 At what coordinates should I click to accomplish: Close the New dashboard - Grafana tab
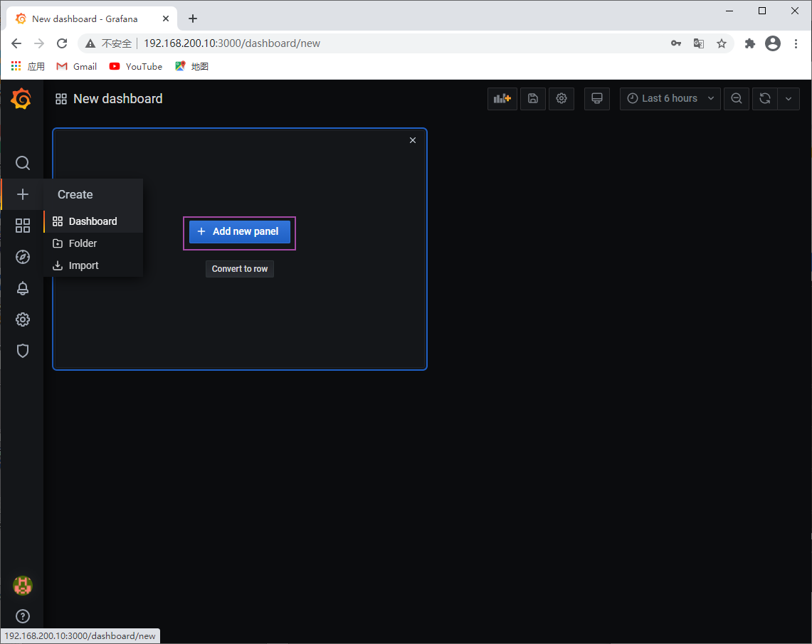tap(166, 19)
